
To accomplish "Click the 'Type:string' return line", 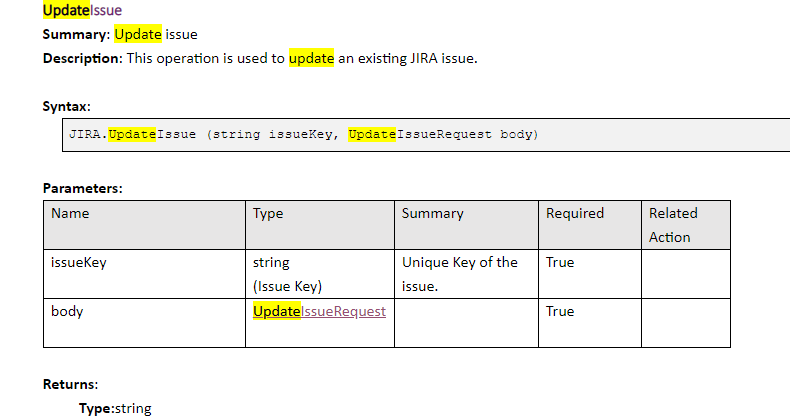I will (x=115, y=408).
